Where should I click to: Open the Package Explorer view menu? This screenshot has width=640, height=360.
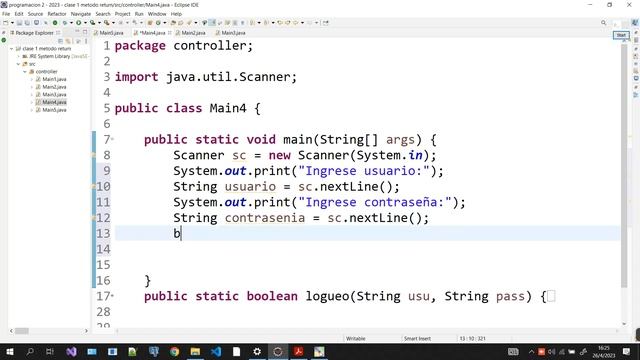point(86,41)
